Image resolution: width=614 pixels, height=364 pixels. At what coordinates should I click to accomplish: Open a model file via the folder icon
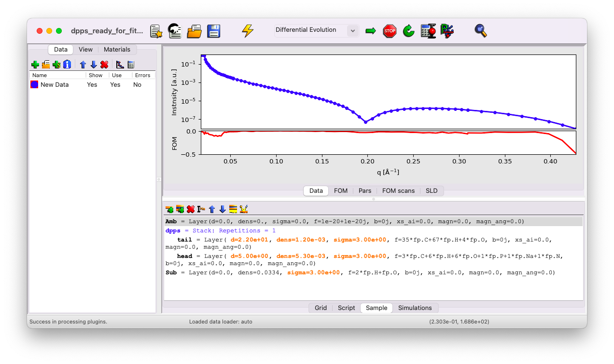point(194,31)
